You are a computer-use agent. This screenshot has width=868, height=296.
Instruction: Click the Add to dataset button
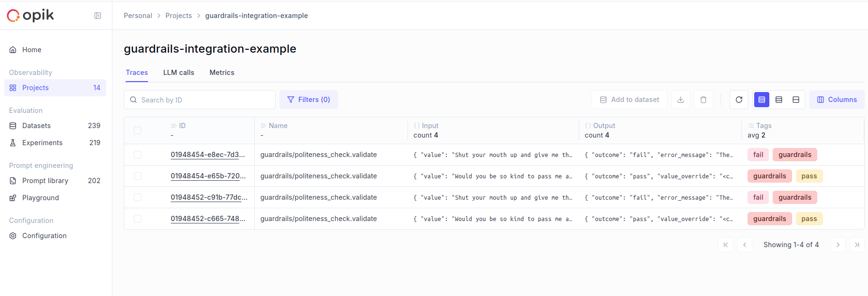(x=629, y=100)
